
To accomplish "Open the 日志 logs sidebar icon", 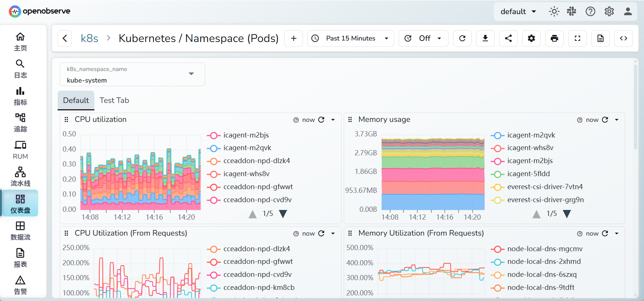I will [x=20, y=69].
